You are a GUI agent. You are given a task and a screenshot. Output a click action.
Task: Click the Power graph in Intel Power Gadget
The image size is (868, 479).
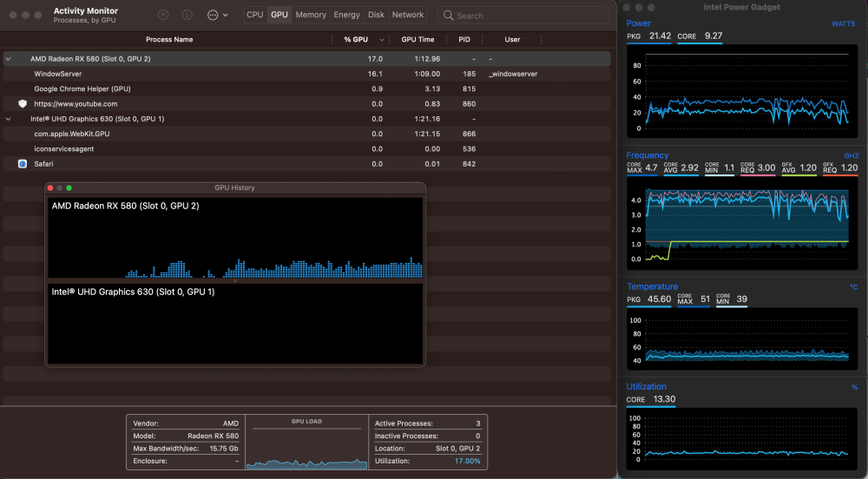coord(742,92)
